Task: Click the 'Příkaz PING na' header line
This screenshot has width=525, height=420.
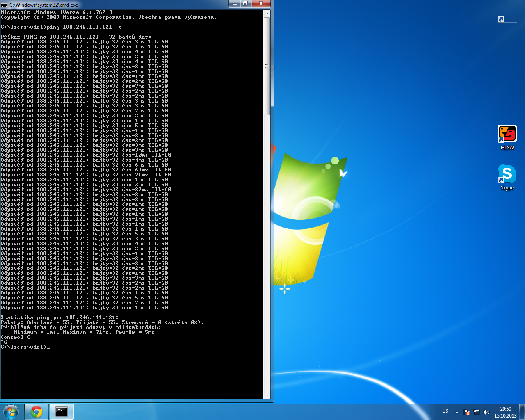Action: [x=76, y=37]
